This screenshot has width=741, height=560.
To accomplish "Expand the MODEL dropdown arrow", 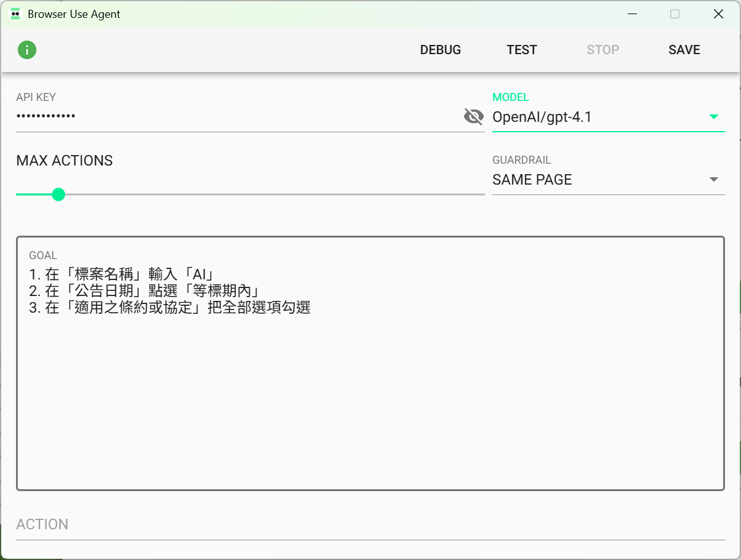I will pyautogui.click(x=713, y=117).
